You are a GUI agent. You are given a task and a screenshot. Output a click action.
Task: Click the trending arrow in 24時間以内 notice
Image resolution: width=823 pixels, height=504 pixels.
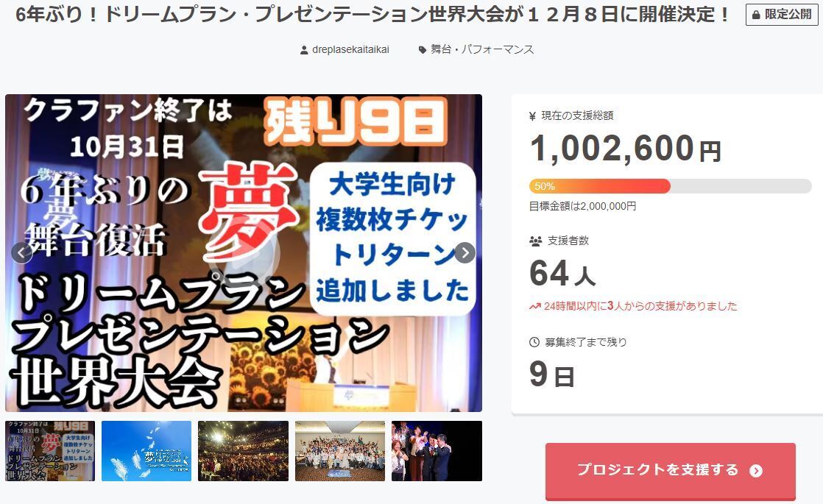[x=535, y=306]
